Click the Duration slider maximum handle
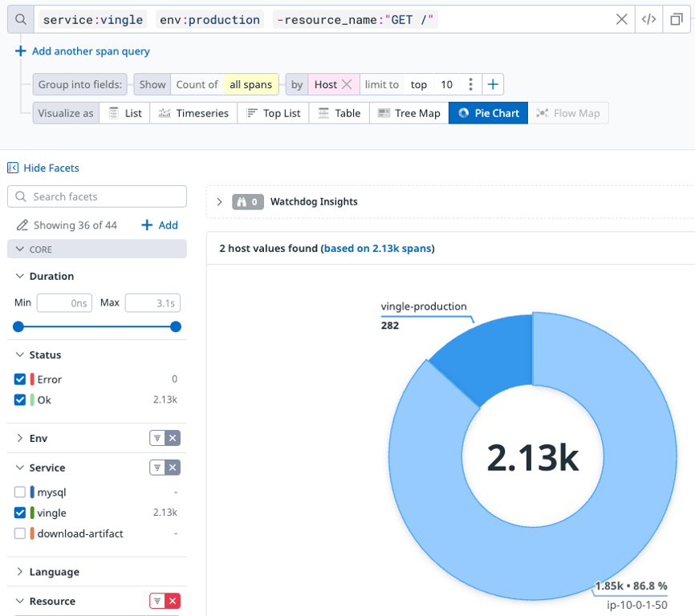695x616 pixels. tap(176, 326)
